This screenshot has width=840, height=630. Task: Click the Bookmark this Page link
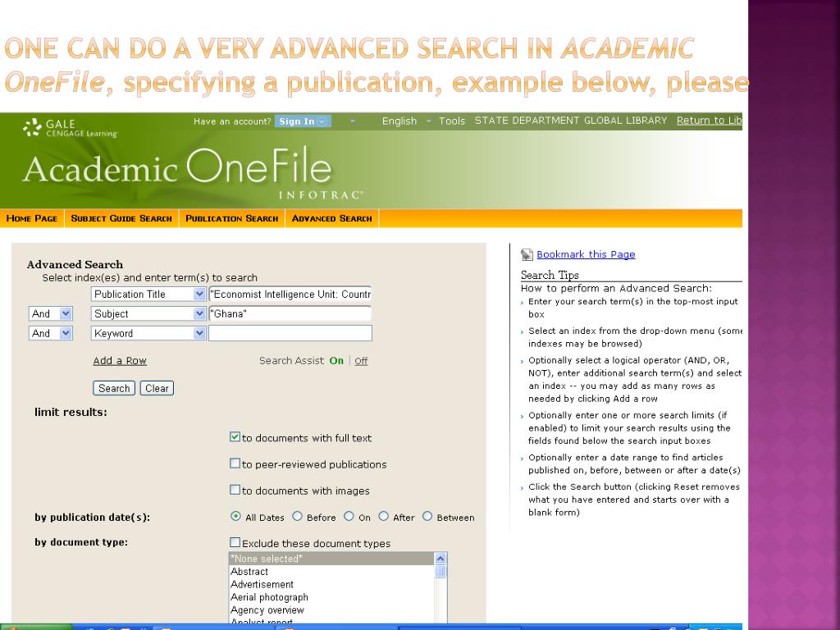[x=586, y=254]
